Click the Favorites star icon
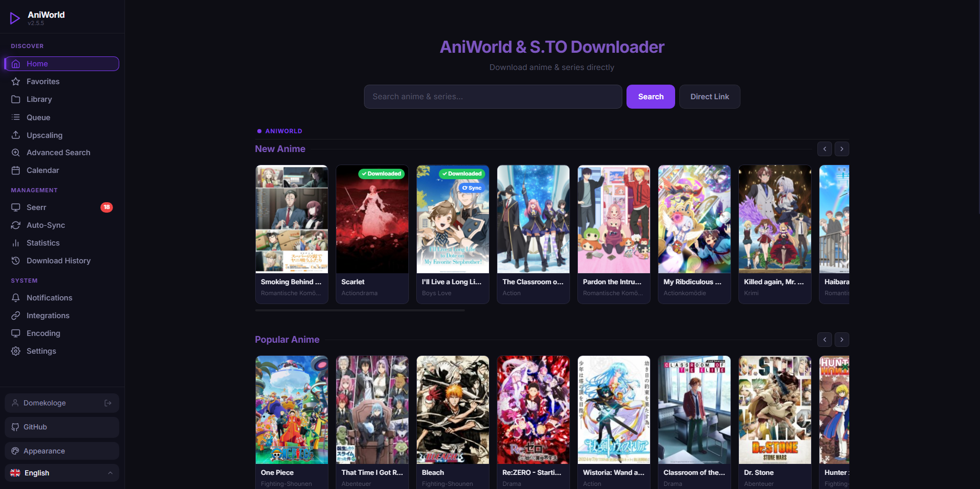Viewport: 980px width, 489px height. click(16, 81)
